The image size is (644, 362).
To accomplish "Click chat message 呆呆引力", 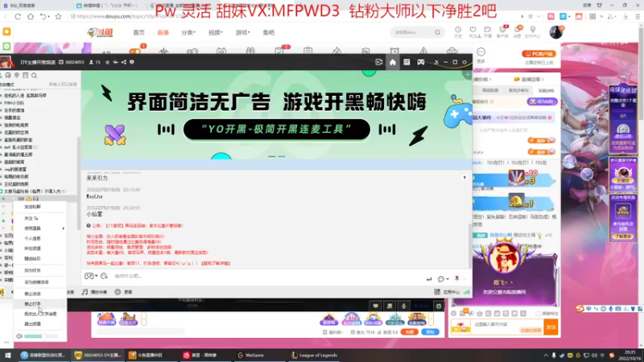I will 97,179.
